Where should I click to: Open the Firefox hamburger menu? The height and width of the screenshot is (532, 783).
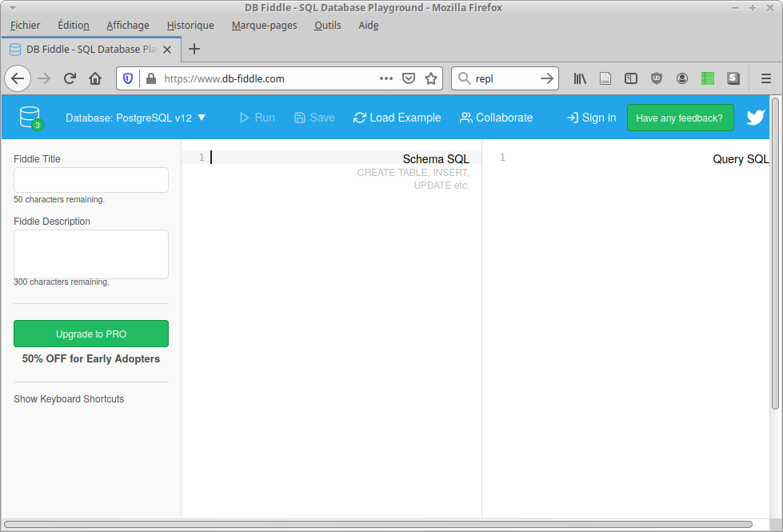tap(766, 78)
